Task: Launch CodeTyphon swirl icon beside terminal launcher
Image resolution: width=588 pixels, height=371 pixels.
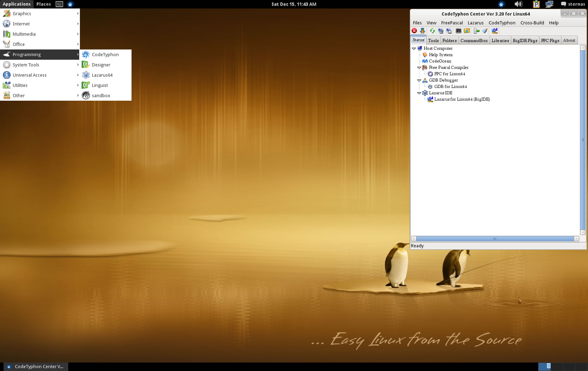Action: tap(70, 4)
